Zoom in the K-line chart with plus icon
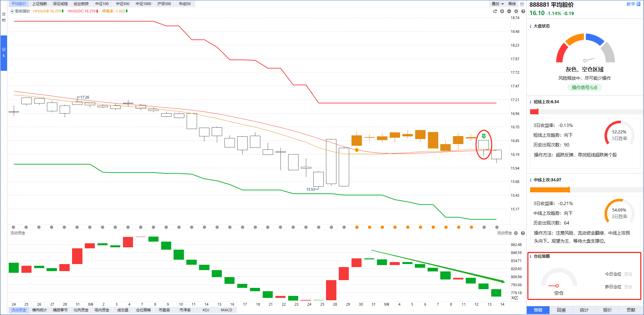 pos(502,11)
